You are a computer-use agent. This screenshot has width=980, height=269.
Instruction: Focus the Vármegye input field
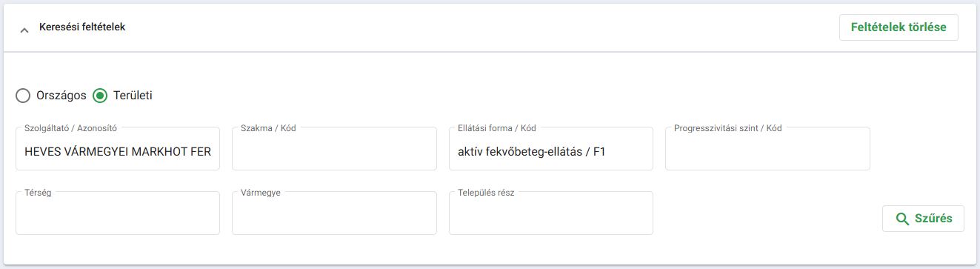tap(334, 213)
